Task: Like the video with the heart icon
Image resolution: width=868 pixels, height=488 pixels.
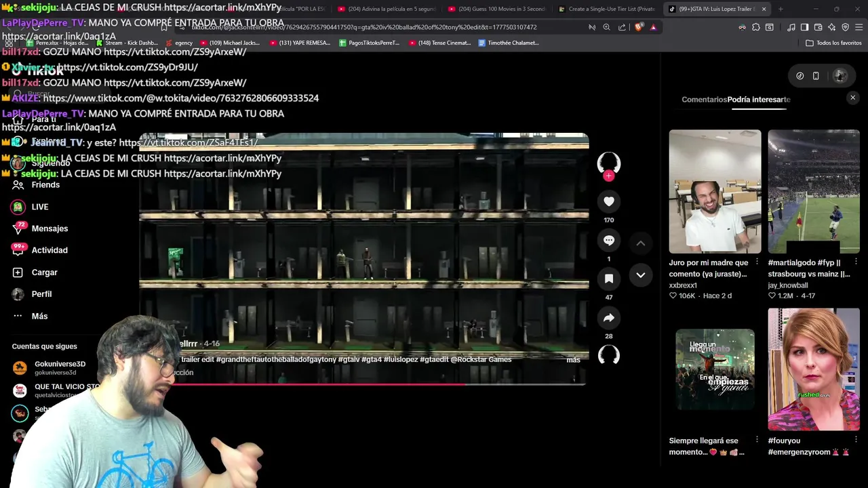Action: (x=609, y=201)
